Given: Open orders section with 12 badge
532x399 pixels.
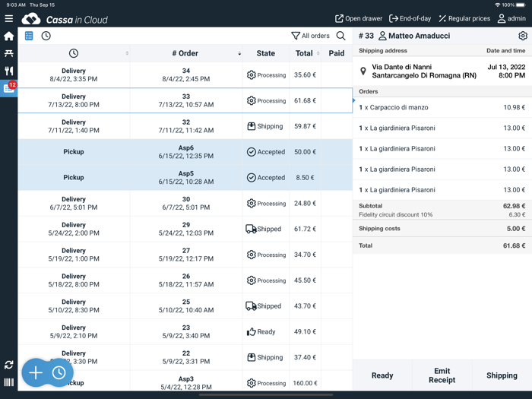Looking at the screenshot, I should [x=9, y=88].
